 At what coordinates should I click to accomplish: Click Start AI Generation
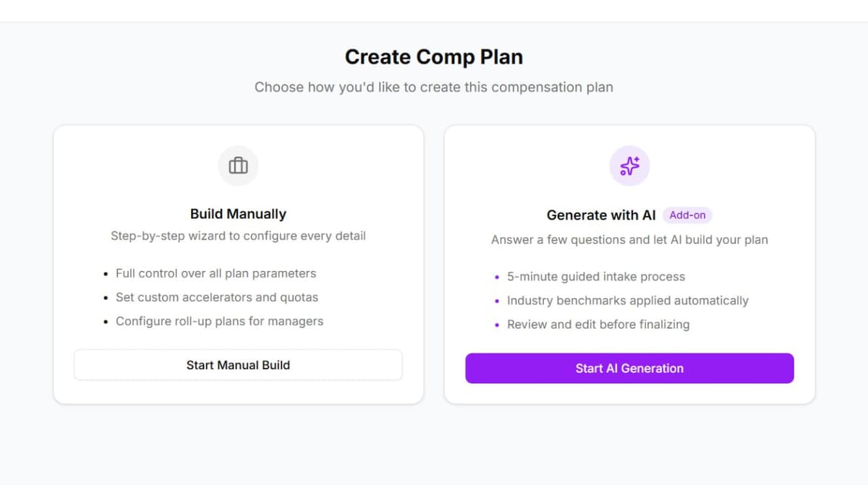click(x=629, y=368)
